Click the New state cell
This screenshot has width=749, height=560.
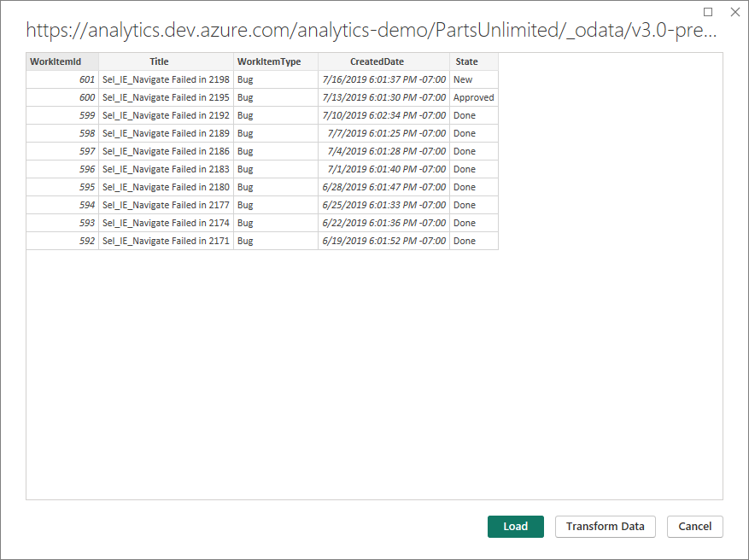[x=473, y=79]
